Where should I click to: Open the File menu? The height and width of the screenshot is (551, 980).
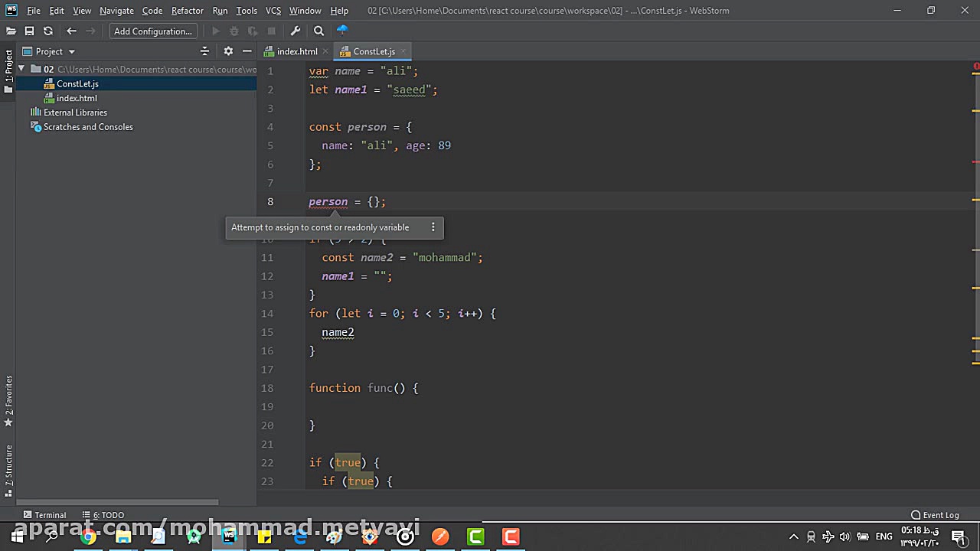point(34,11)
